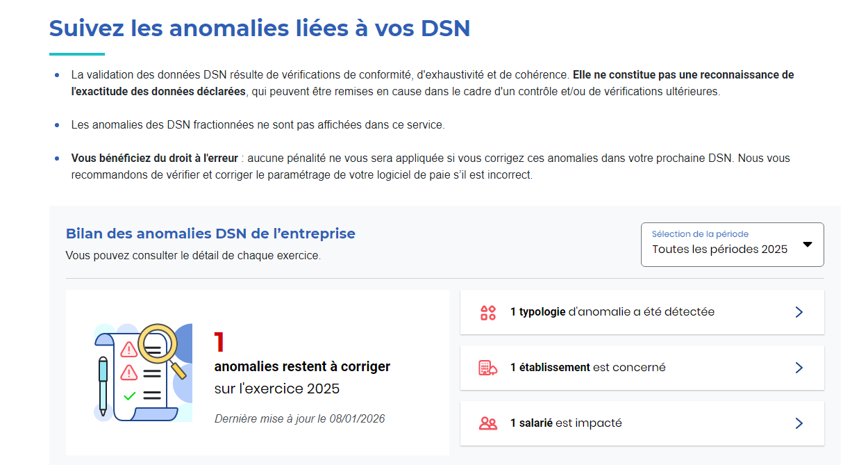Select the building icon next to '1 établissement'
Viewport: 868px width, 465px height.
coord(487,367)
